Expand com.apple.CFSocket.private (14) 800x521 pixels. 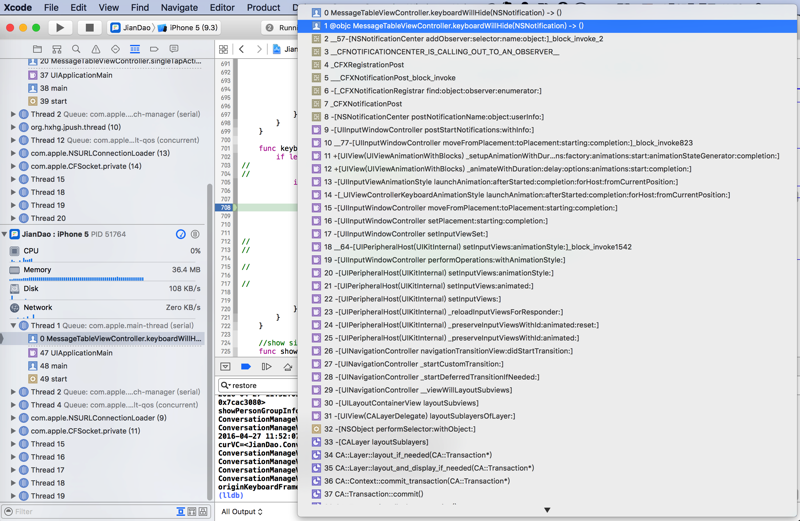click(x=13, y=166)
